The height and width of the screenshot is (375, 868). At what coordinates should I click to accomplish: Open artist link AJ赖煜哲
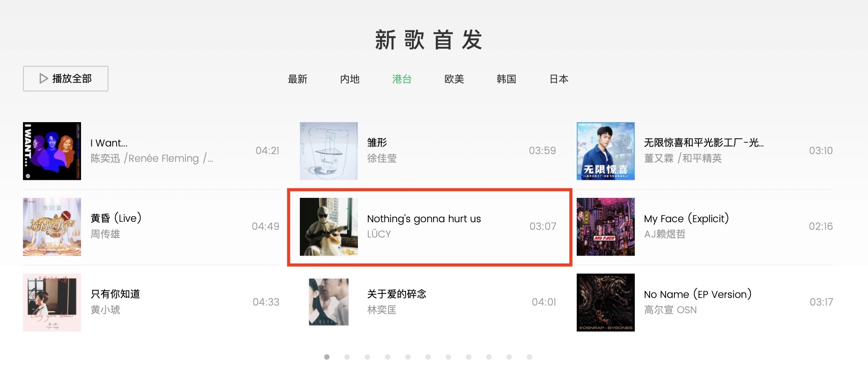pyautogui.click(x=665, y=234)
